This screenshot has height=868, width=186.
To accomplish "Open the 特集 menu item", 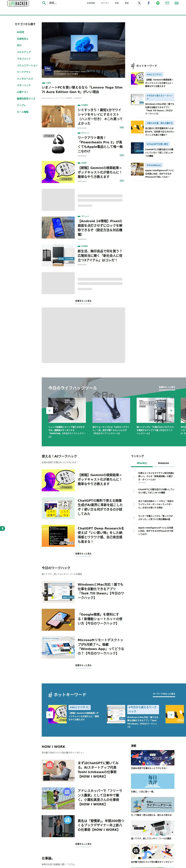I will 117,3.
